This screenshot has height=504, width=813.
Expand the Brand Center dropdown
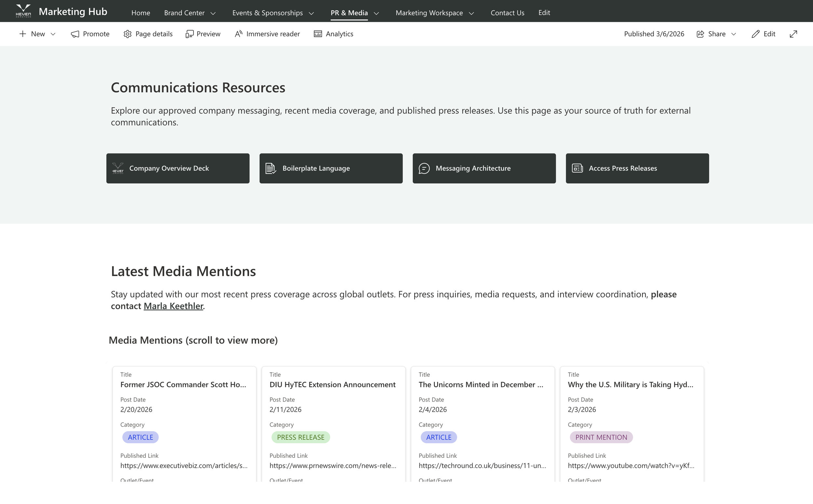tap(190, 13)
